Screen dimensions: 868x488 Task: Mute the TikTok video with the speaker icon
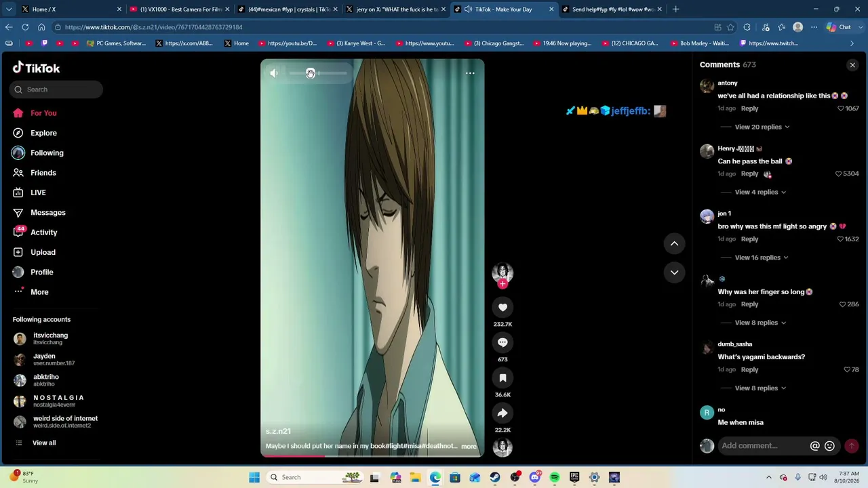click(274, 73)
